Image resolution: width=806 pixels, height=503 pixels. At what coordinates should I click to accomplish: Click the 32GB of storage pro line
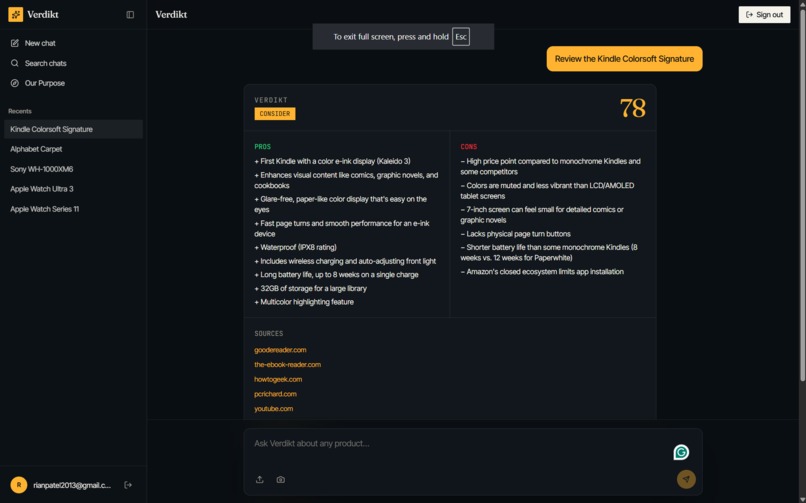point(310,288)
